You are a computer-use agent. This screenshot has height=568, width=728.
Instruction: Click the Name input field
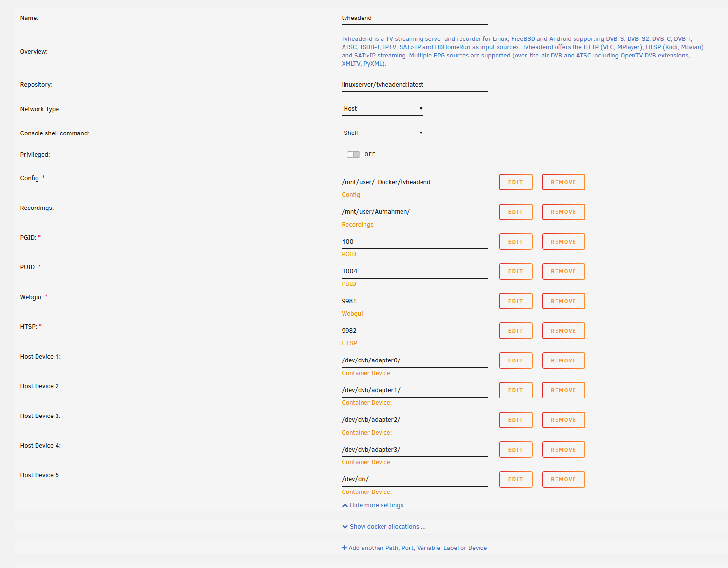[415, 18]
